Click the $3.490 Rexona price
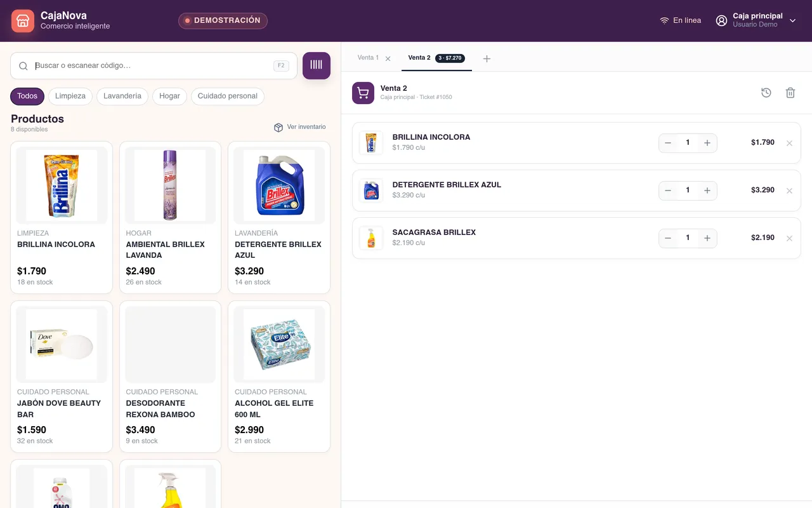The height and width of the screenshot is (508, 812). pos(140,430)
